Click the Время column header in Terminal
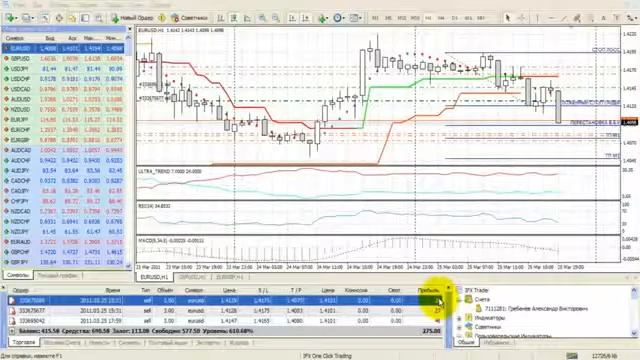The height and width of the screenshot is (360, 640). click(x=113, y=290)
